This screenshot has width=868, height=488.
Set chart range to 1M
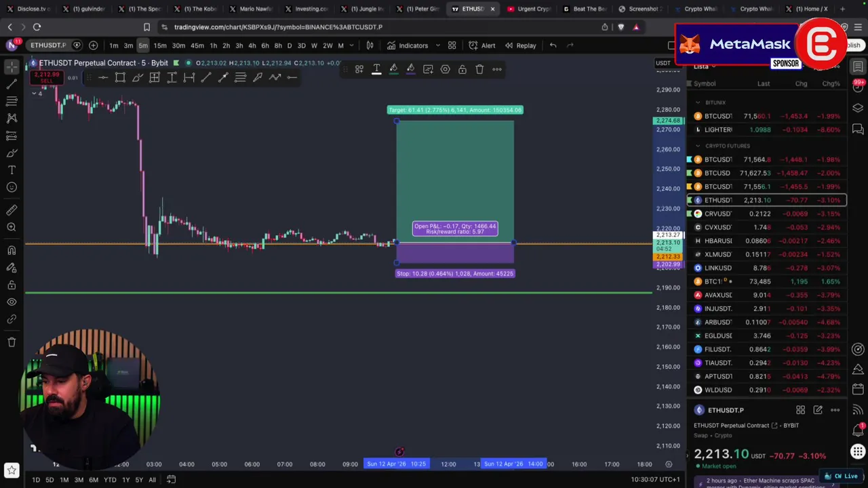[x=64, y=480]
